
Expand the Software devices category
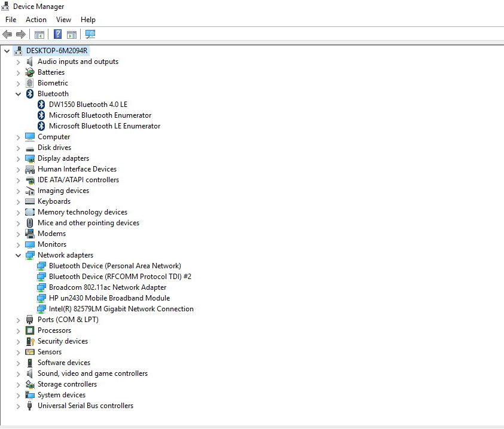point(19,363)
